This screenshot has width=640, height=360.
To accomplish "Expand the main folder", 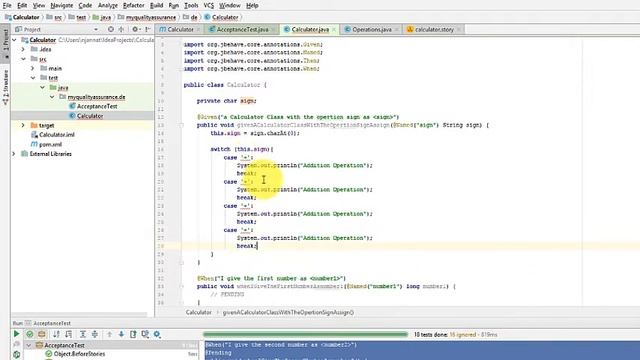I will point(33,68).
